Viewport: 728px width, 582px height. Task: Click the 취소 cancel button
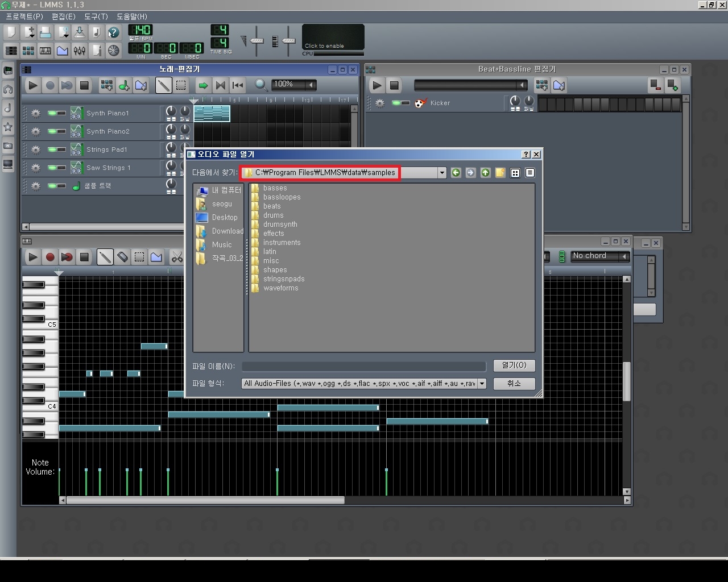[x=514, y=384]
